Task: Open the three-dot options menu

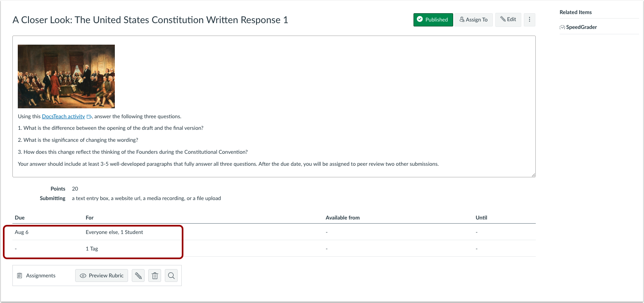Action: [530, 20]
